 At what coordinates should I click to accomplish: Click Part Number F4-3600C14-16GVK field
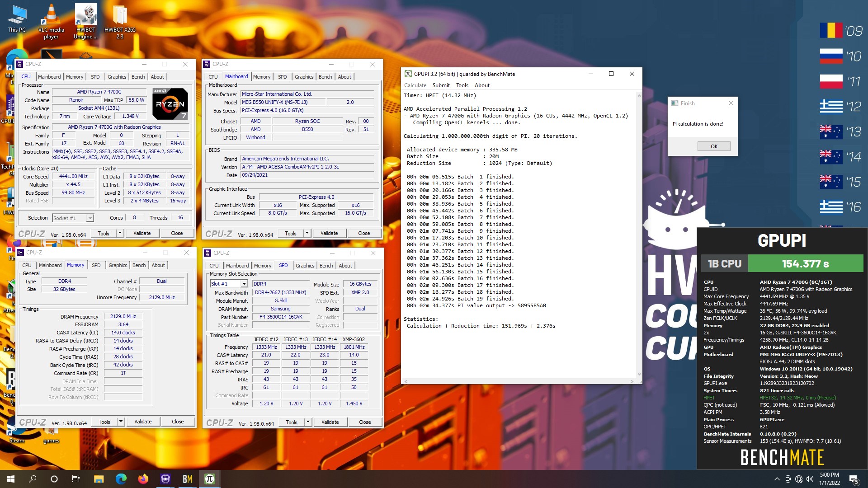coord(281,317)
